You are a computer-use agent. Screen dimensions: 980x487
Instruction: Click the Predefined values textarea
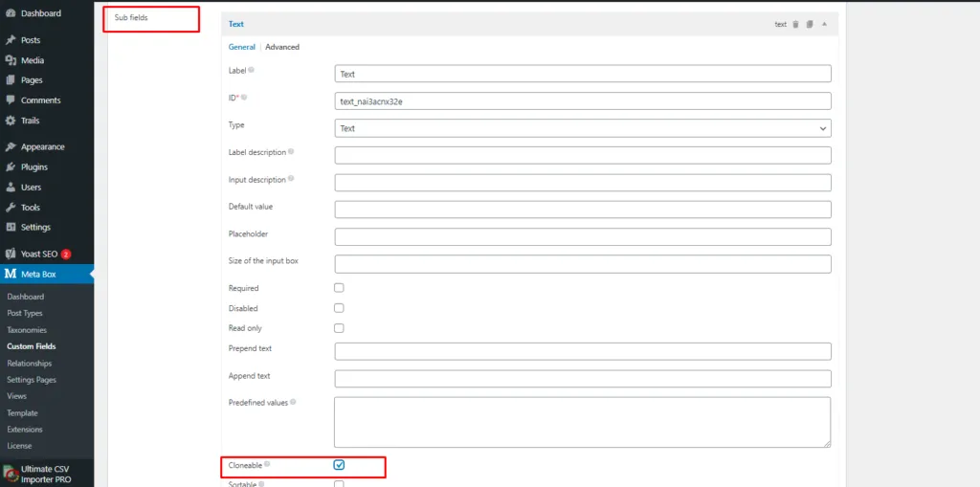coord(583,422)
